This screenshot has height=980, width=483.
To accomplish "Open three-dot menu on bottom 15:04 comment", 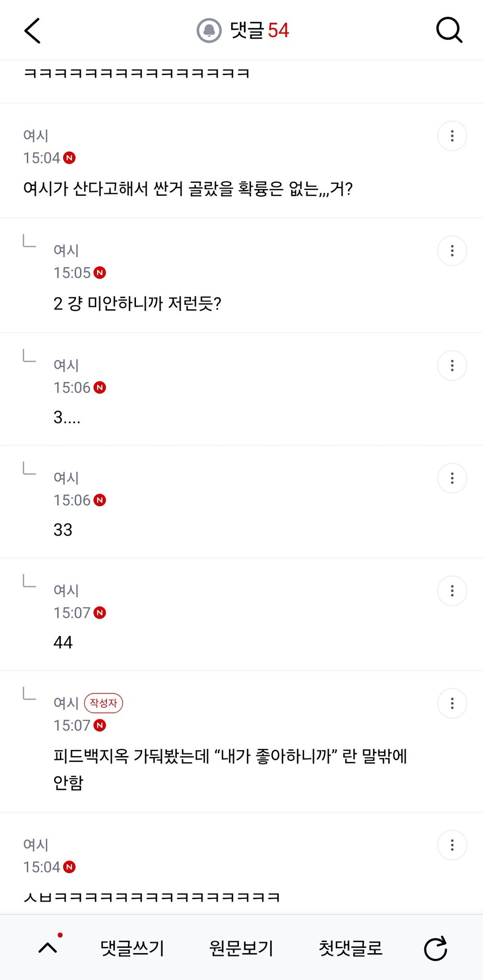I will click(x=452, y=845).
